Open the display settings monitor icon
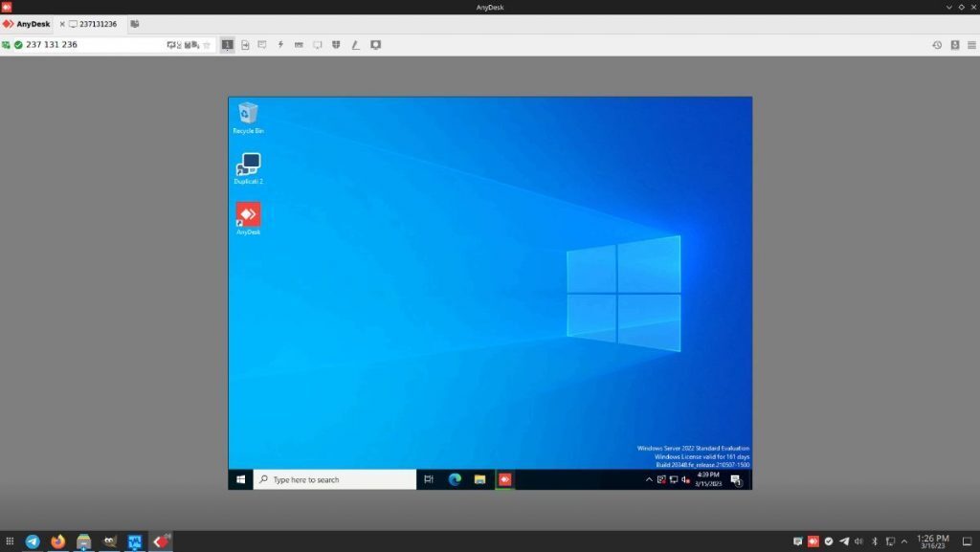The width and height of the screenshot is (980, 552). (x=375, y=44)
